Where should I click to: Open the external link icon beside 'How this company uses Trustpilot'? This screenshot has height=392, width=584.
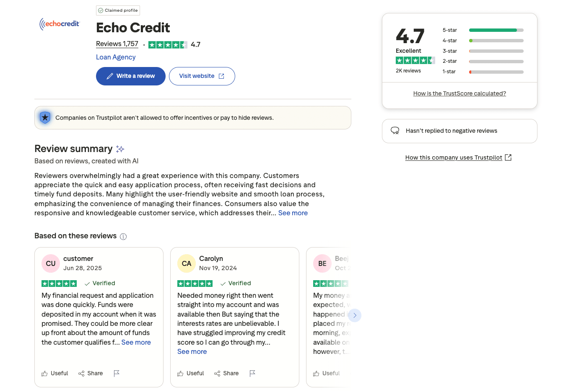coord(508,157)
